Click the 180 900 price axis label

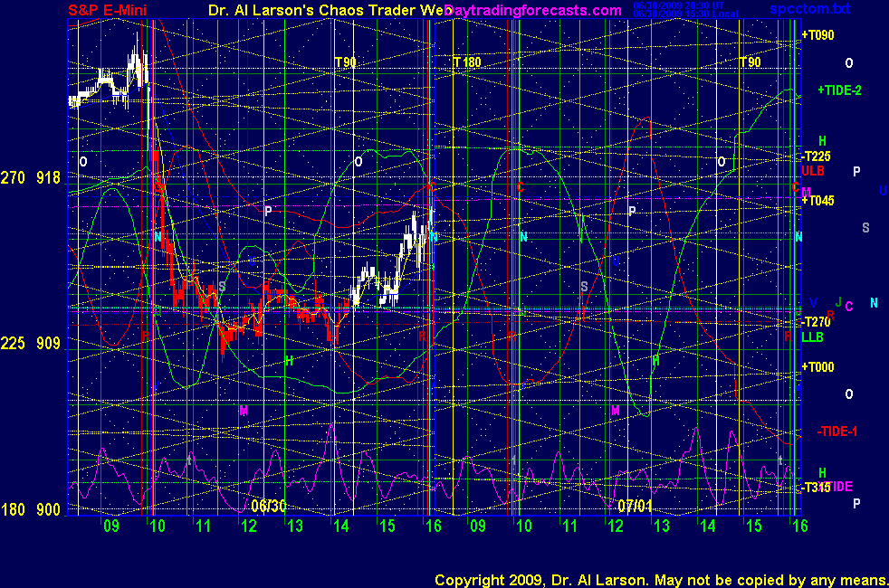[30, 510]
